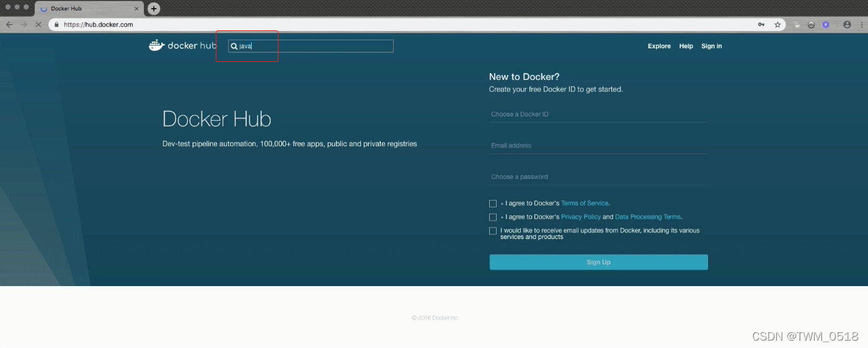Screen dimensions: 868x348
Task: Click the browser forward arrow
Action: click(24, 25)
